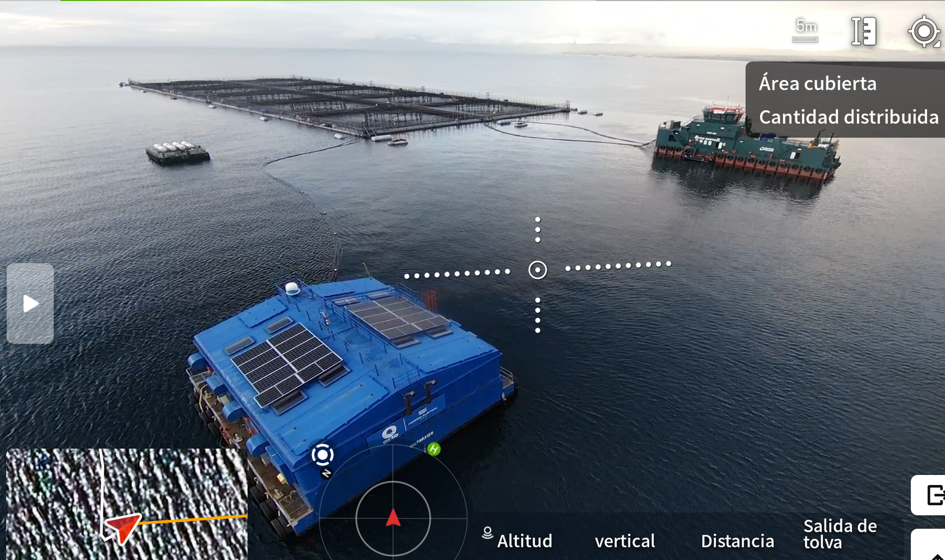Image resolution: width=945 pixels, height=560 pixels.
Task: Expand the left side panel arrow
Action: click(x=30, y=304)
